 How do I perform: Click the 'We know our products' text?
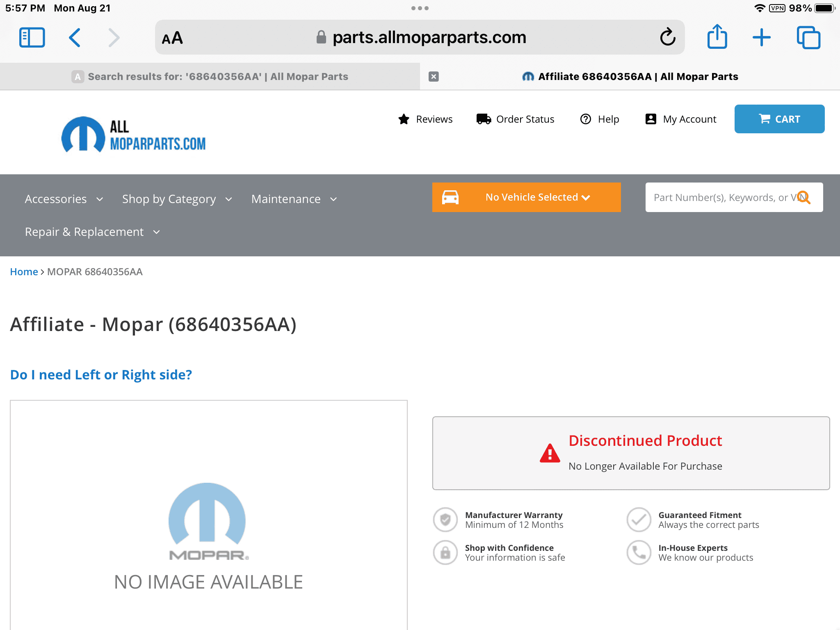point(706,557)
